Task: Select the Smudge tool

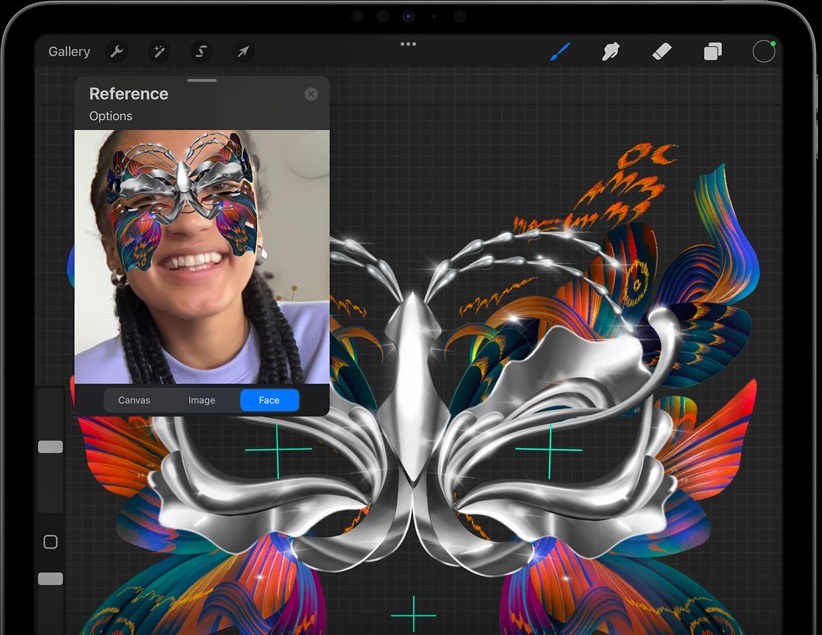Action: (611, 51)
